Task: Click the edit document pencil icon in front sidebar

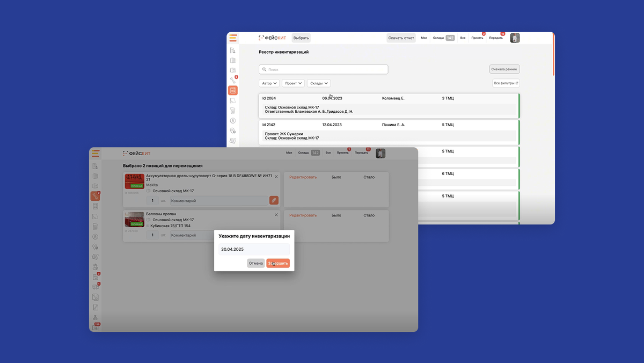Action: click(96, 307)
